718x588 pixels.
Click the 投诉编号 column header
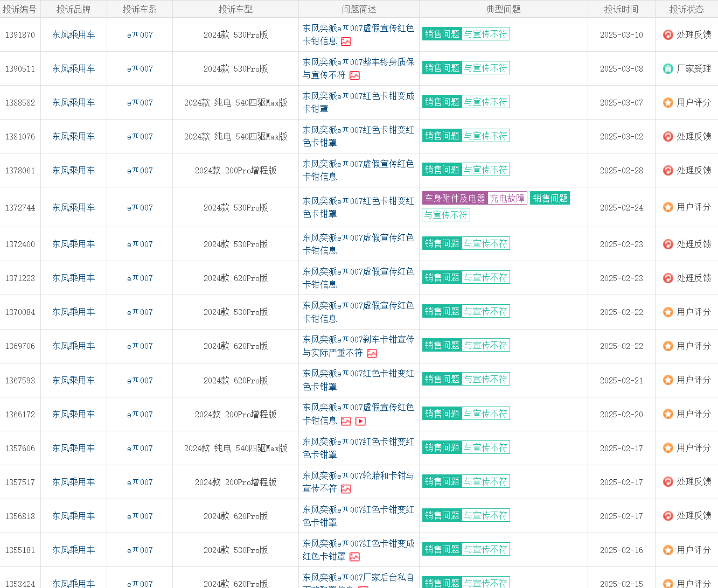point(20,9)
